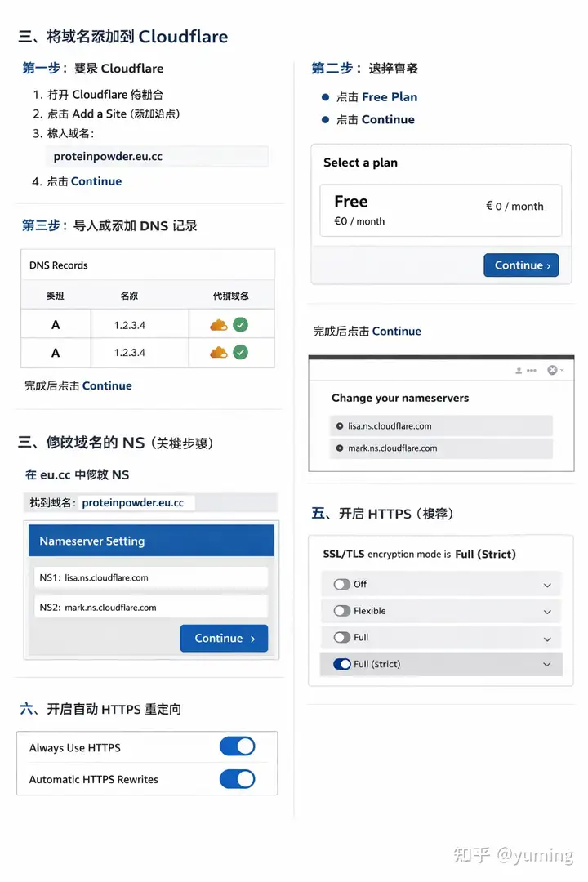Click the round X icon in nameservers panel

point(553,370)
